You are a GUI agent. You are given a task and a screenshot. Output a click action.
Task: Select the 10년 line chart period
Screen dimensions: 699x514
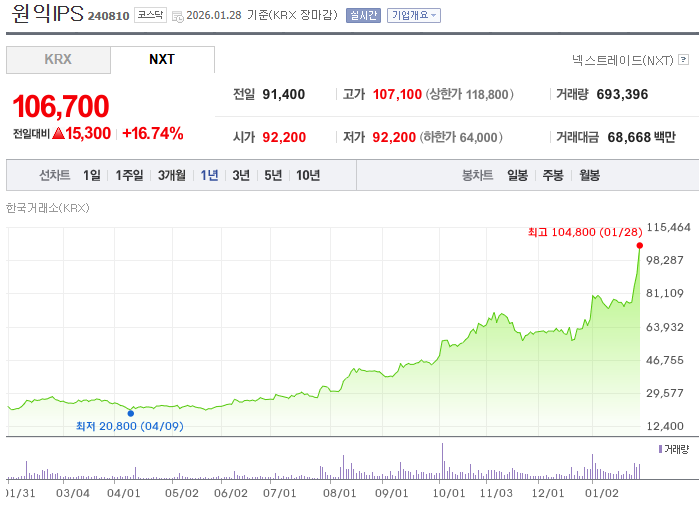308,175
